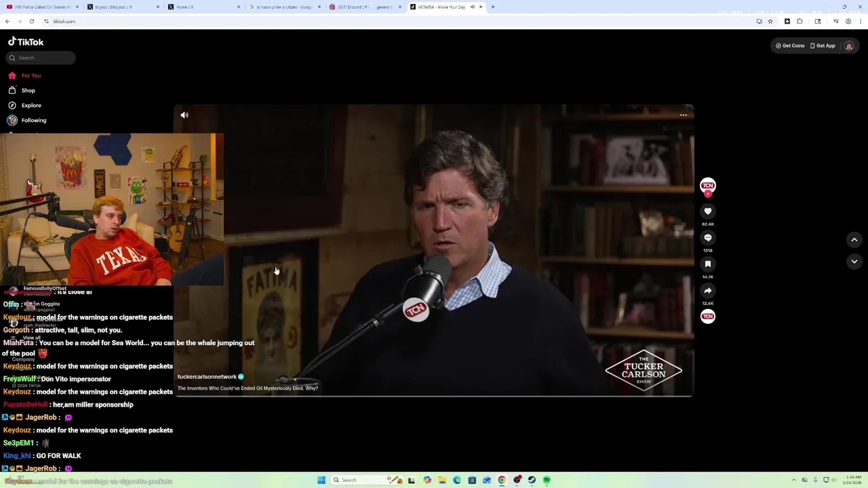Screen dimensions: 868x488
Task: Close the TikTok browser tab
Action: (481, 7)
